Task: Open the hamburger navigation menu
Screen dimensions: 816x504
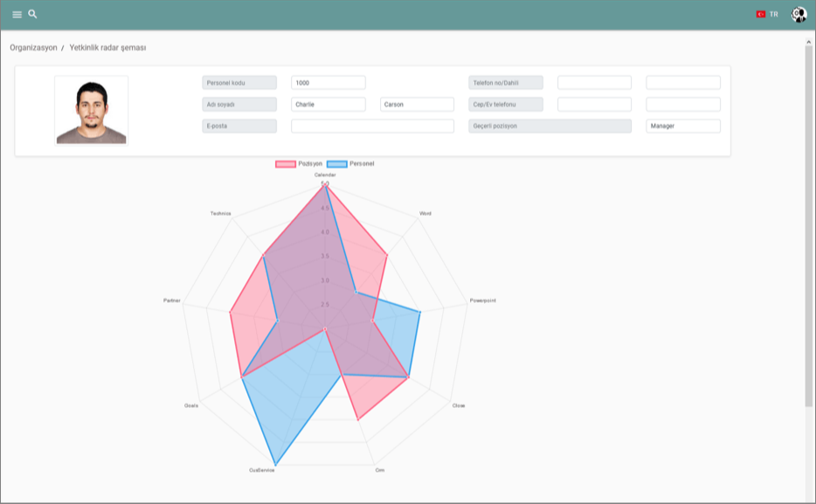Action: (x=17, y=15)
